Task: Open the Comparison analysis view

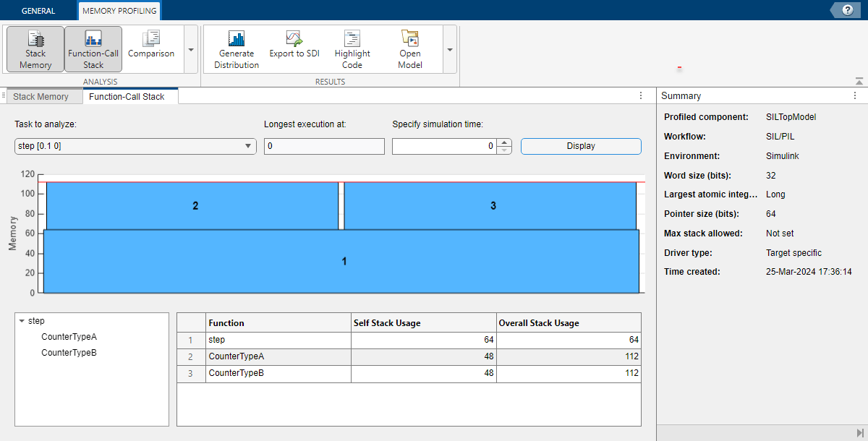Action: (151, 45)
